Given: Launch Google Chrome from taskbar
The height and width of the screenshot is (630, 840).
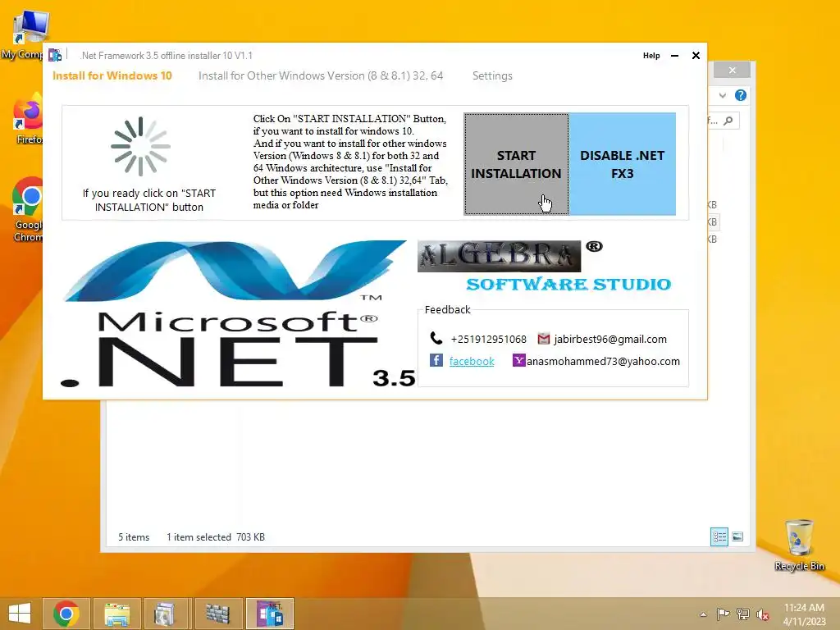Looking at the screenshot, I should [66, 614].
